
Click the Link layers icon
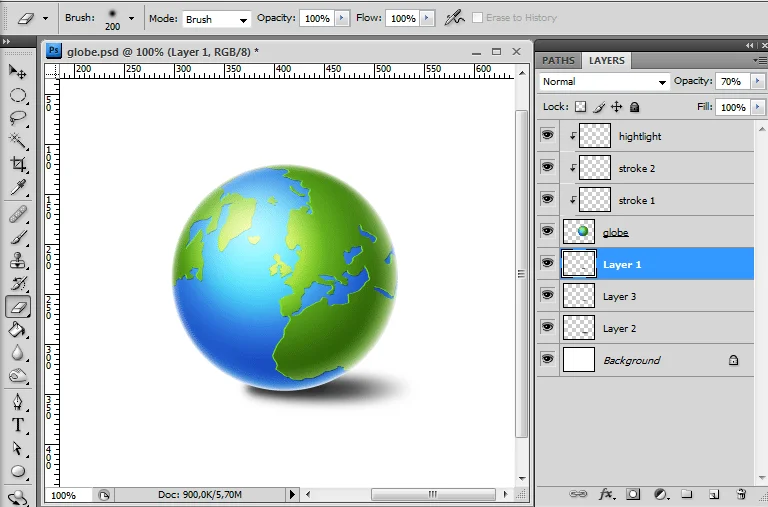pos(578,494)
